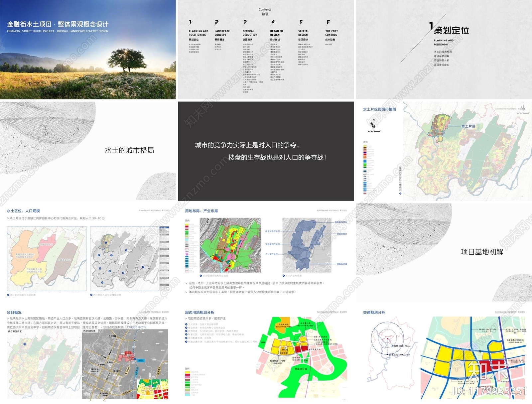Open the Contents 目录 slide
The width and height of the screenshot is (532, 404).
point(266,50)
